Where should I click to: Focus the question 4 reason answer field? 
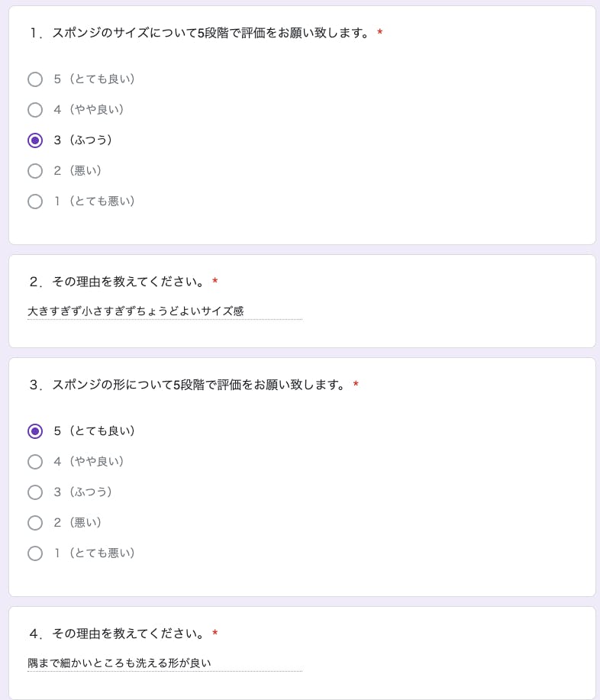(x=164, y=663)
